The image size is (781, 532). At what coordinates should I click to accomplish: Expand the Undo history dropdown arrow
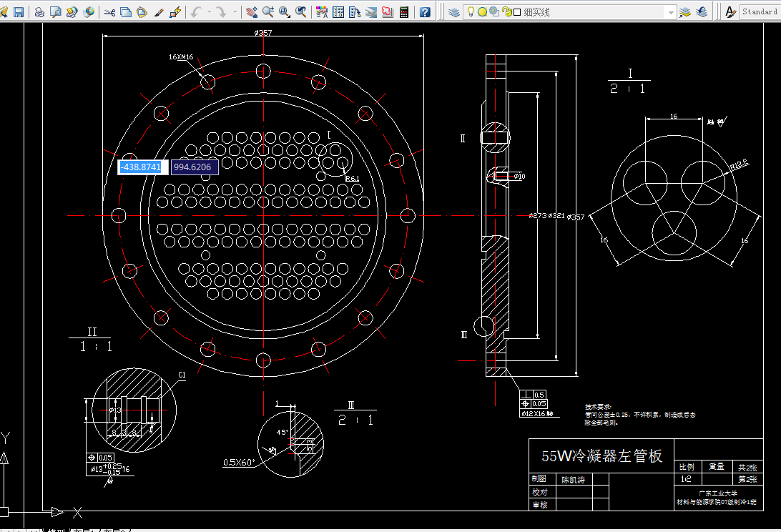click(209, 12)
